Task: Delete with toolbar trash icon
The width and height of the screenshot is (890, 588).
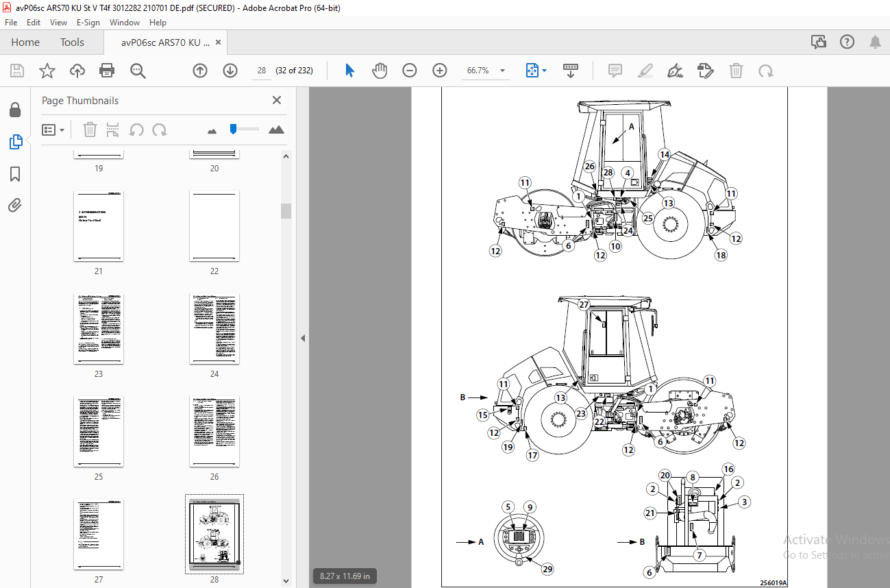Action: point(736,71)
